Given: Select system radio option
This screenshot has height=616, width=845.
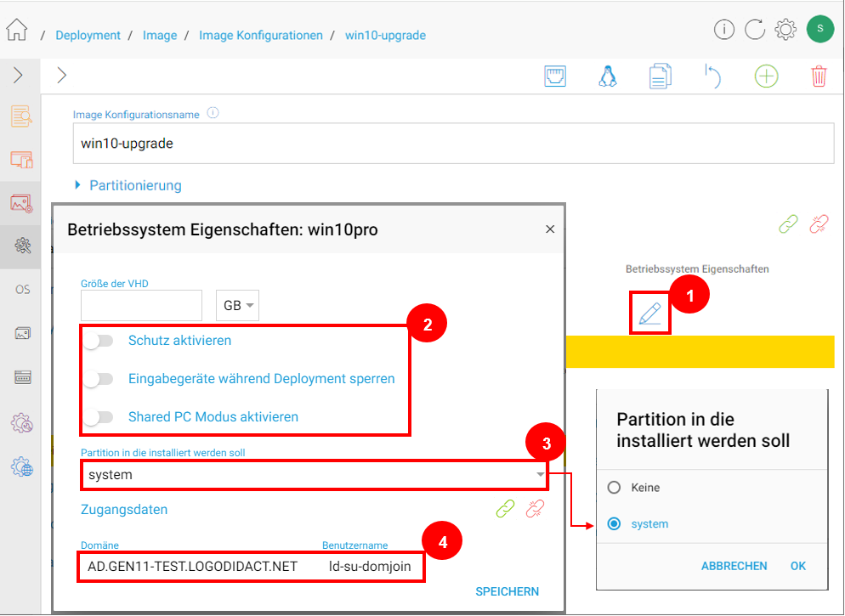Looking at the screenshot, I should [614, 523].
